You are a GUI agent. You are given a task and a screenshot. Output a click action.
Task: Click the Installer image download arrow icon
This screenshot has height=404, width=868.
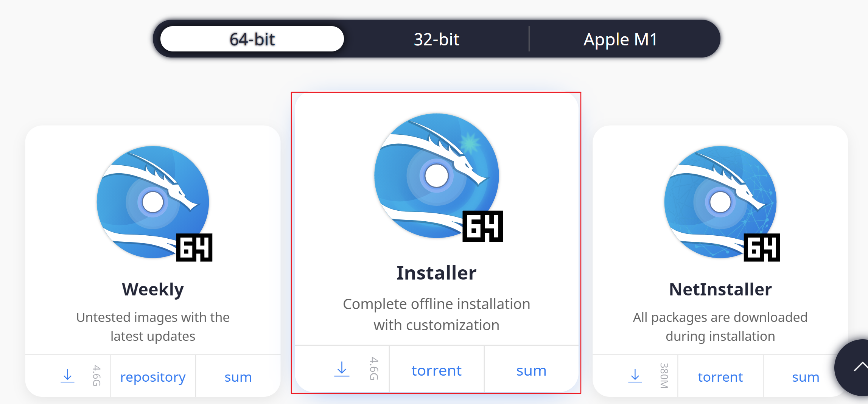click(x=342, y=369)
